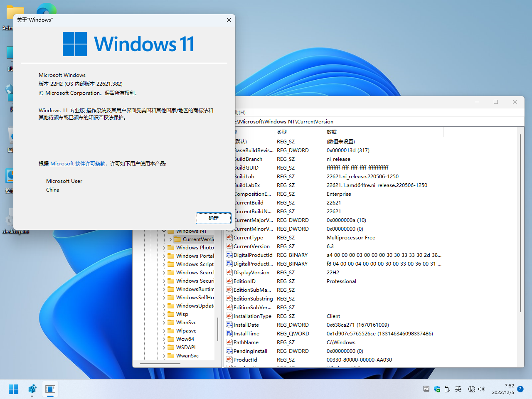Minimize the Registry Editor window
532x399 pixels.
[x=477, y=102]
